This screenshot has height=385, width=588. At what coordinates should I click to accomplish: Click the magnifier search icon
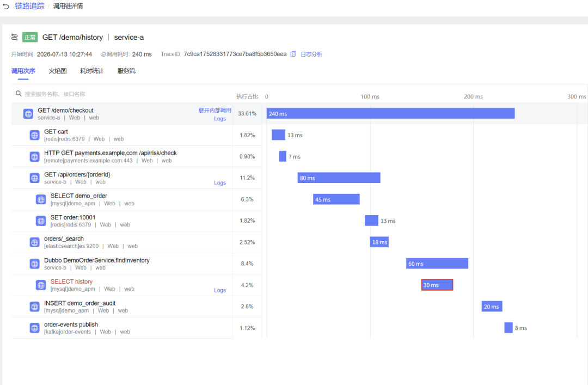pyautogui.click(x=19, y=94)
